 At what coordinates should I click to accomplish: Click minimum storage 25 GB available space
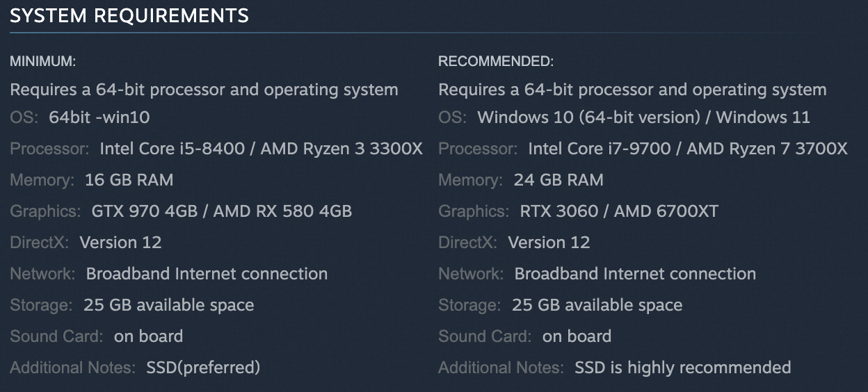(168, 305)
